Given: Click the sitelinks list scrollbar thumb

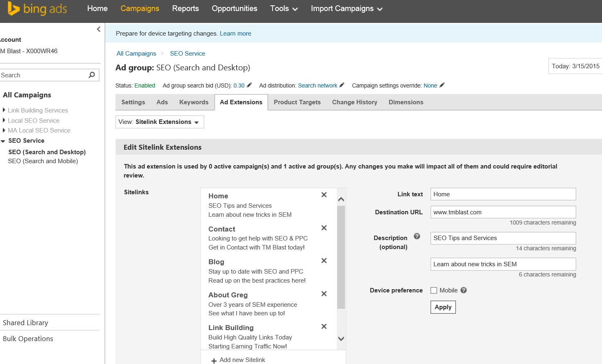Looking at the screenshot, I should pos(341,257).
